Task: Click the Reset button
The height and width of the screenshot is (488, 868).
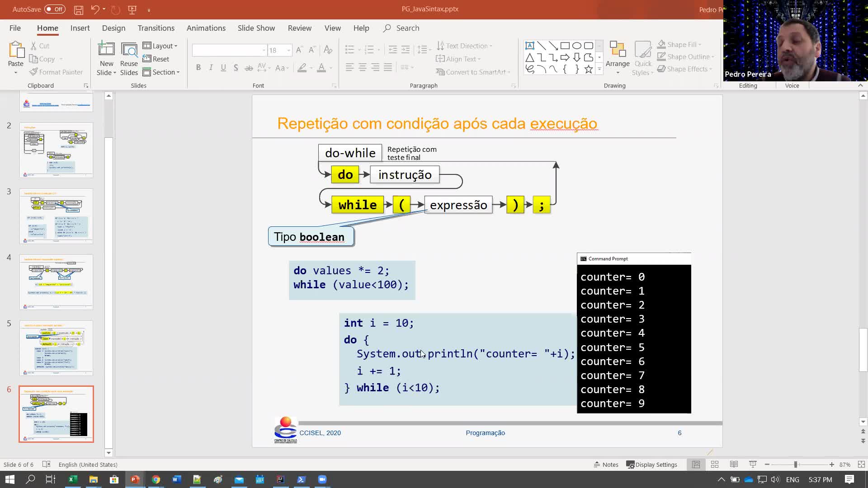Action: coord(156,59)
